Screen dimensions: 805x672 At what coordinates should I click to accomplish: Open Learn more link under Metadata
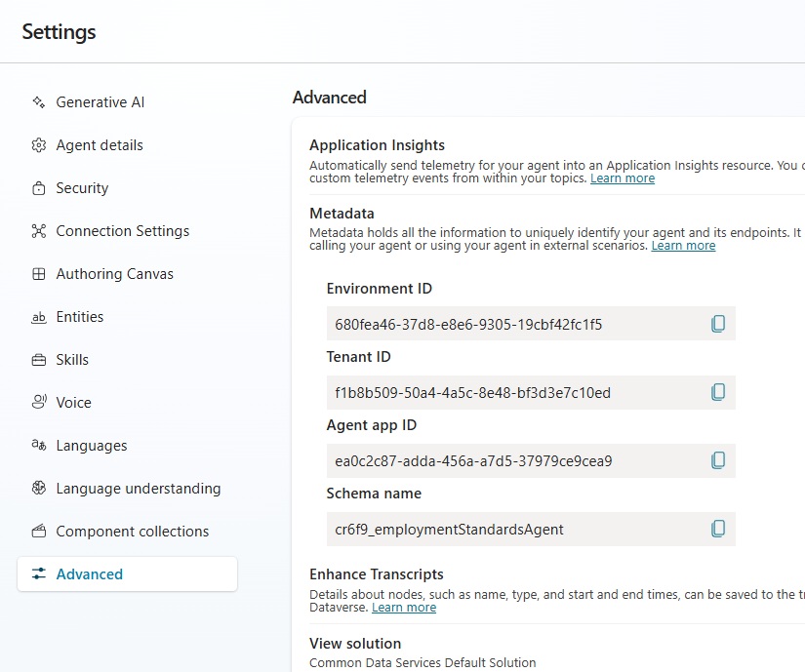click(x=683, y=246)
